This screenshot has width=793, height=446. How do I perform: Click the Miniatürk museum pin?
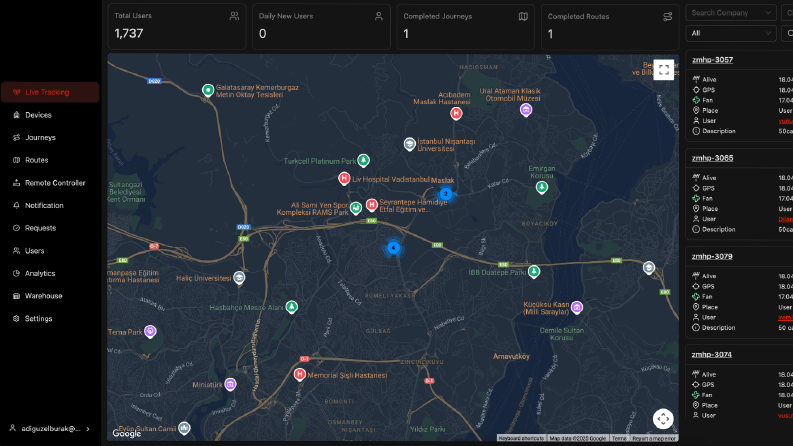(230, 384)
